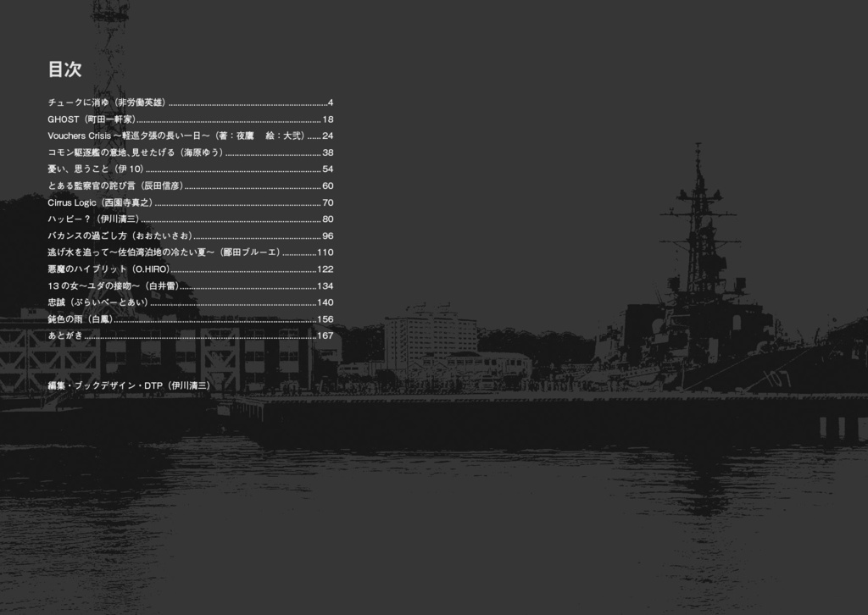The image size is (868, 615).
Task: Open 憂い、思うこと by 伊10
Action: tap(93, 169)
